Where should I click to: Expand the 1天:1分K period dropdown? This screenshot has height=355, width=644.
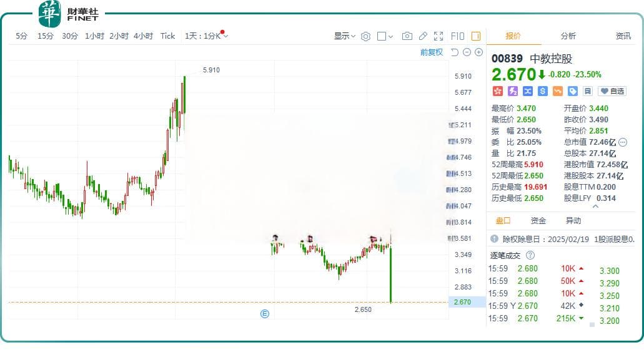(206, 36)
